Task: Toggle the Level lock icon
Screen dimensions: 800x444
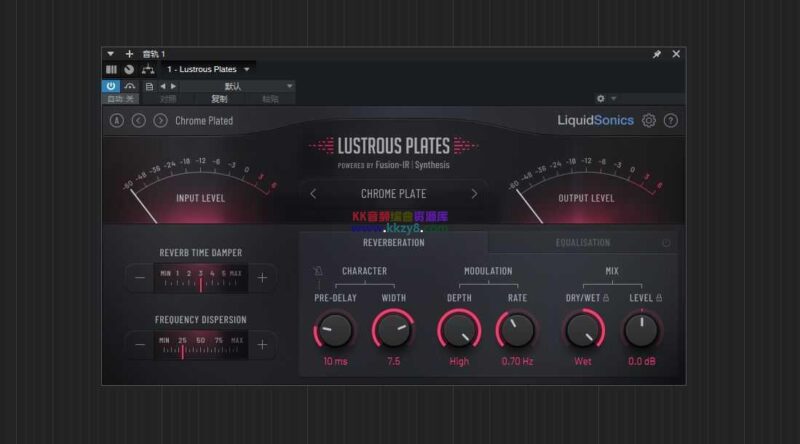Action: tap(659, 298)
